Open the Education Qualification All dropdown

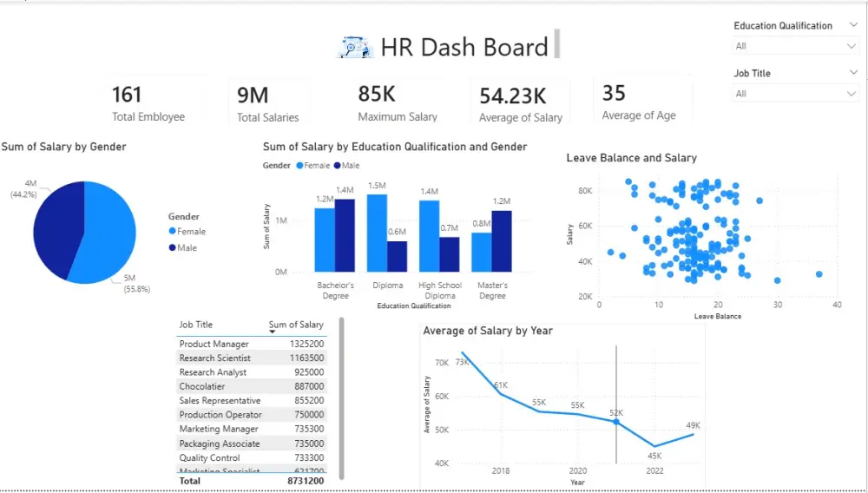[x=795, y=47]
